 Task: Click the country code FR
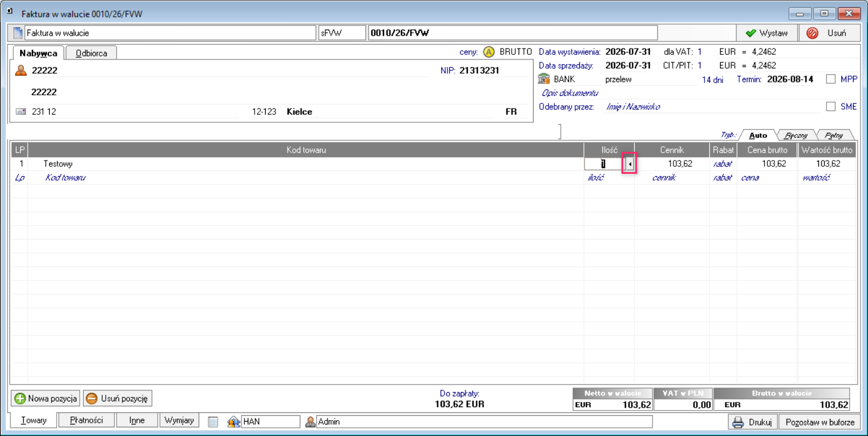tap(511, 111)
